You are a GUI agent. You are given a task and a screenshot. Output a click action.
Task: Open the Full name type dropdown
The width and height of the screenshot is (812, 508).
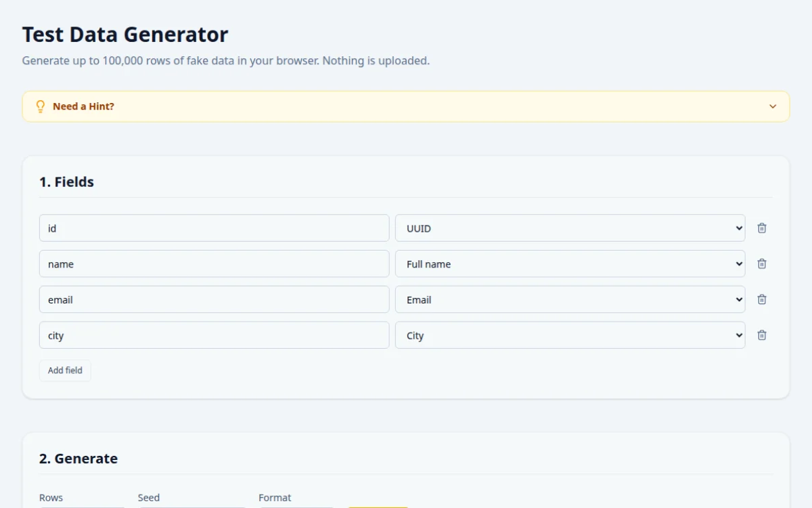[x=570, y=263]
